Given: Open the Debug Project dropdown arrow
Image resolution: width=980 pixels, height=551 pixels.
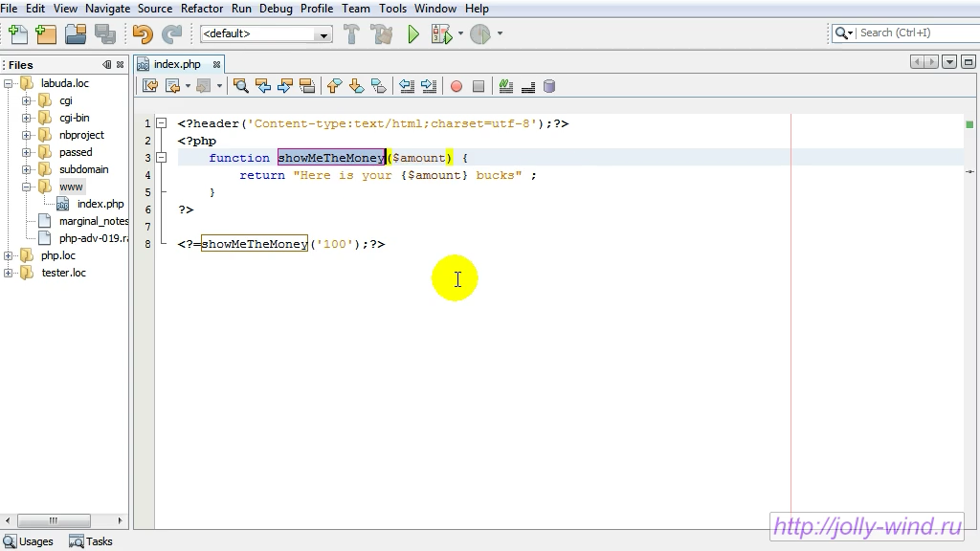Looking at the screenshot, I should point(460,33).
